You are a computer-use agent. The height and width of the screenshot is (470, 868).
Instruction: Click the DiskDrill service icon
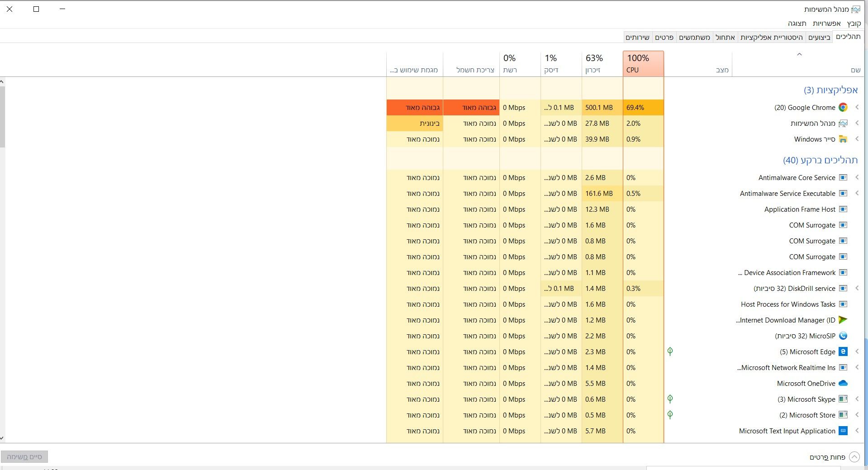[x=843, y=288]
